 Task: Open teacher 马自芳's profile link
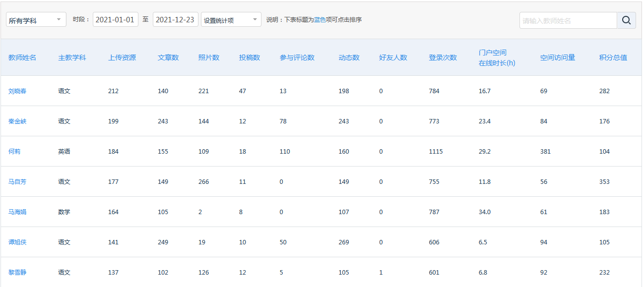point(17,182)
